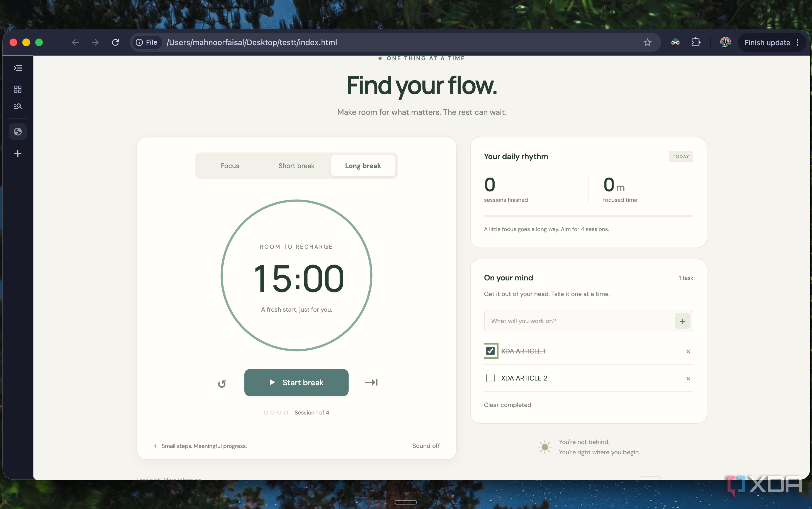
Task: Open the tab search icon in sidebar
Action: click(18, 106)
